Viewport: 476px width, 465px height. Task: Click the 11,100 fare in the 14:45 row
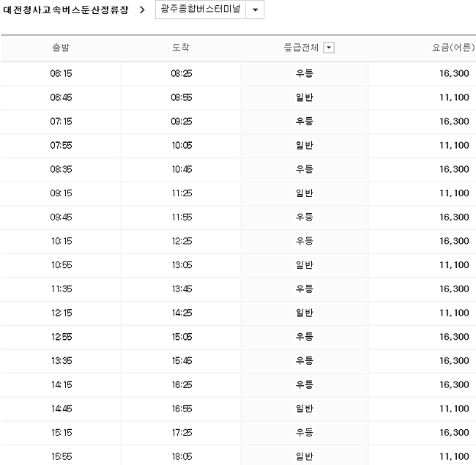tap(455, 409)
